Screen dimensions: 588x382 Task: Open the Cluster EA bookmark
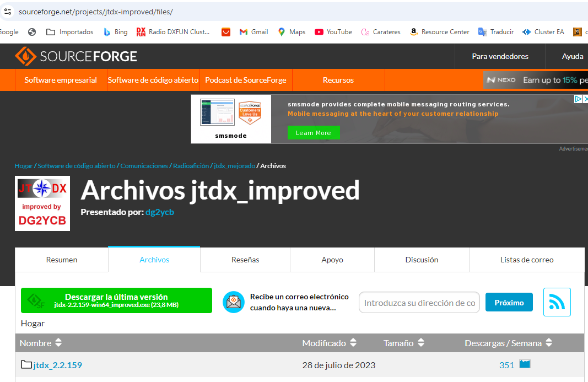click(x=543, y=32)
